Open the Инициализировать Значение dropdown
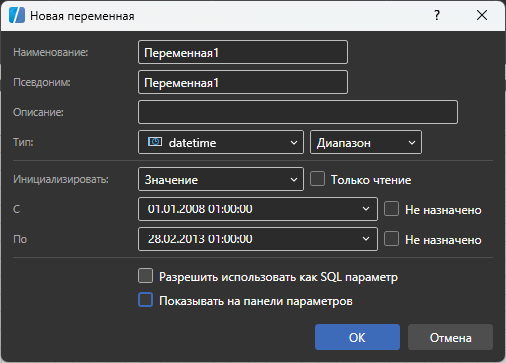 pyautogui.click(x=221, y=179)
